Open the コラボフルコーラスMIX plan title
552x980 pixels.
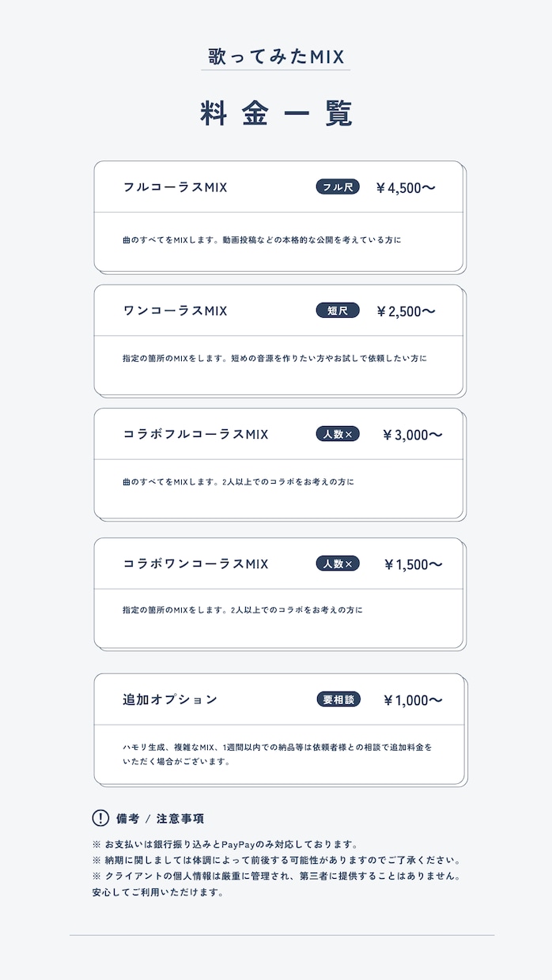click(195, 434)
